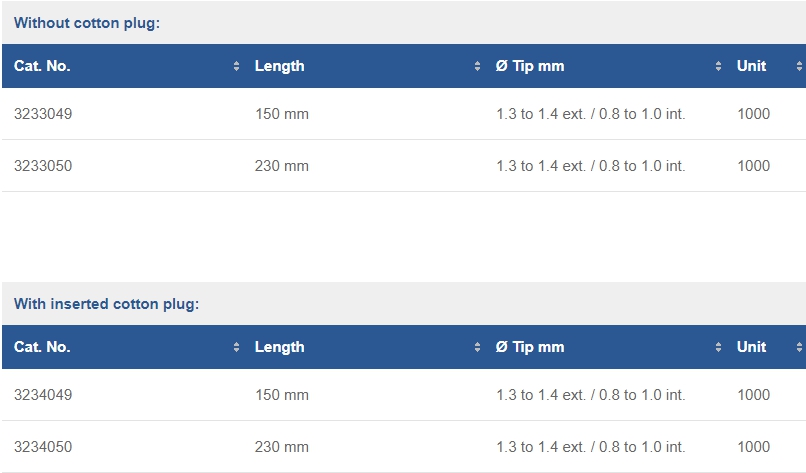Image resolution: width=806 pixels, height=473 pixels.
Task: Click Unit sort arrows in top table
Action: (799, 66)
